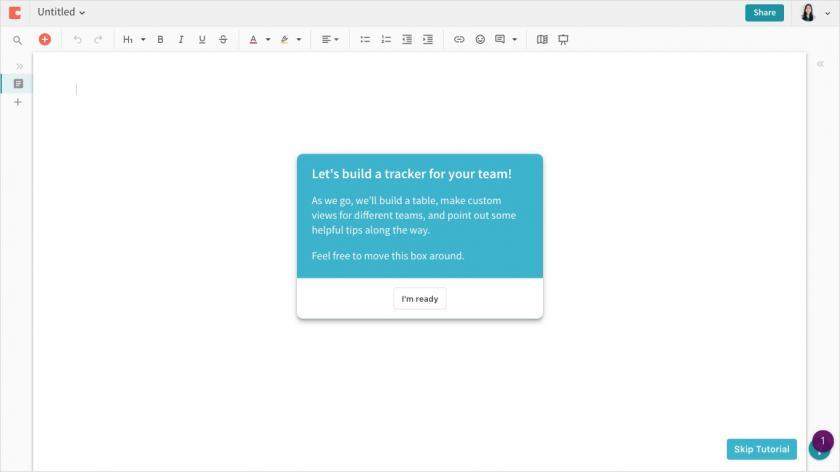The image size is (840, 472).
Task: Toggle italic formatting
Action: coord(181,39)
